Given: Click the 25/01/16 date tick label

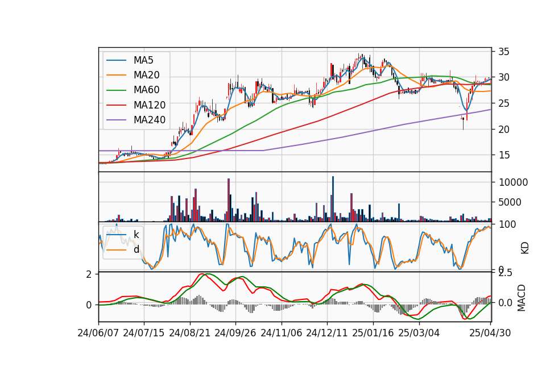Looking at the screenshot, I should (373, 333).
